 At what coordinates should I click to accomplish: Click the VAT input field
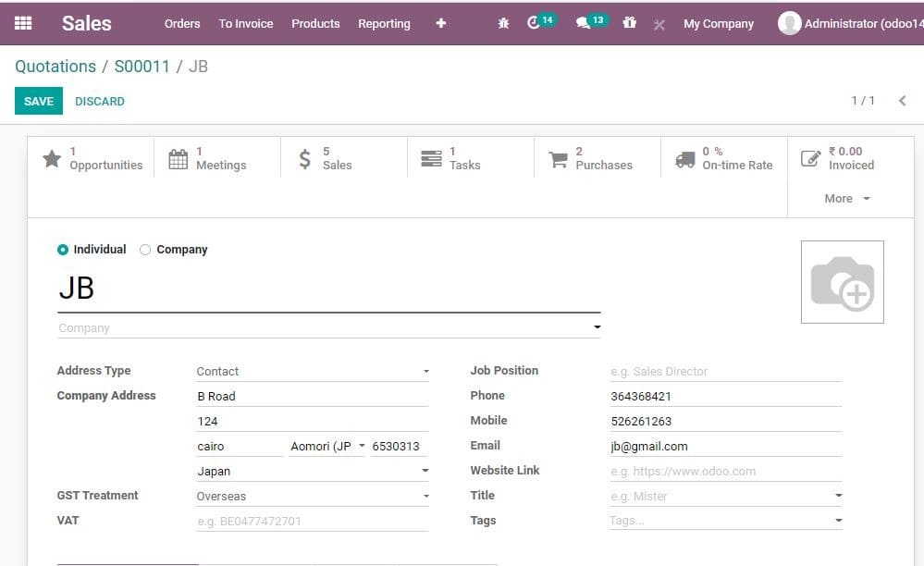click(x=312, y=521)
